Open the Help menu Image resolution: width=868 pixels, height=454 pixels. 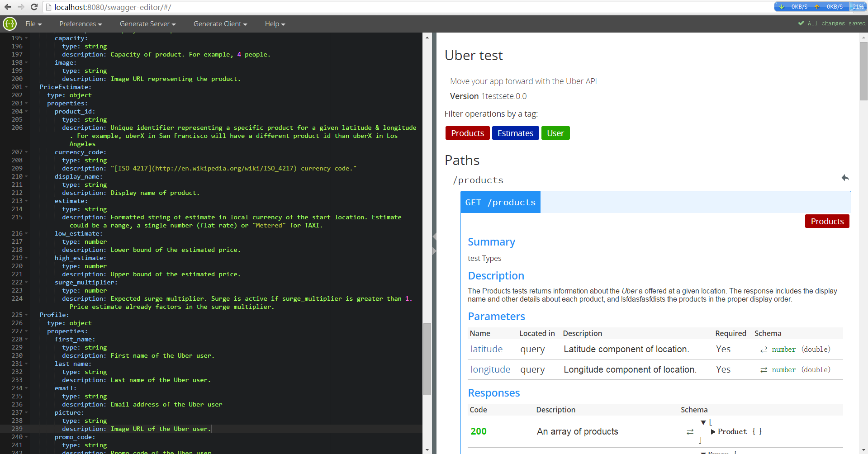275,24
